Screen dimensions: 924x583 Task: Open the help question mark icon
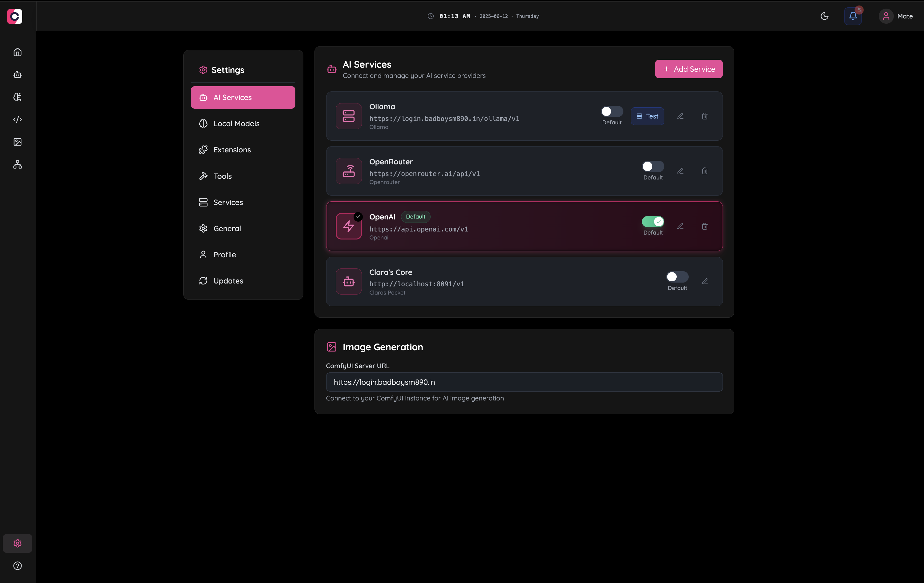tap(17, 566)
